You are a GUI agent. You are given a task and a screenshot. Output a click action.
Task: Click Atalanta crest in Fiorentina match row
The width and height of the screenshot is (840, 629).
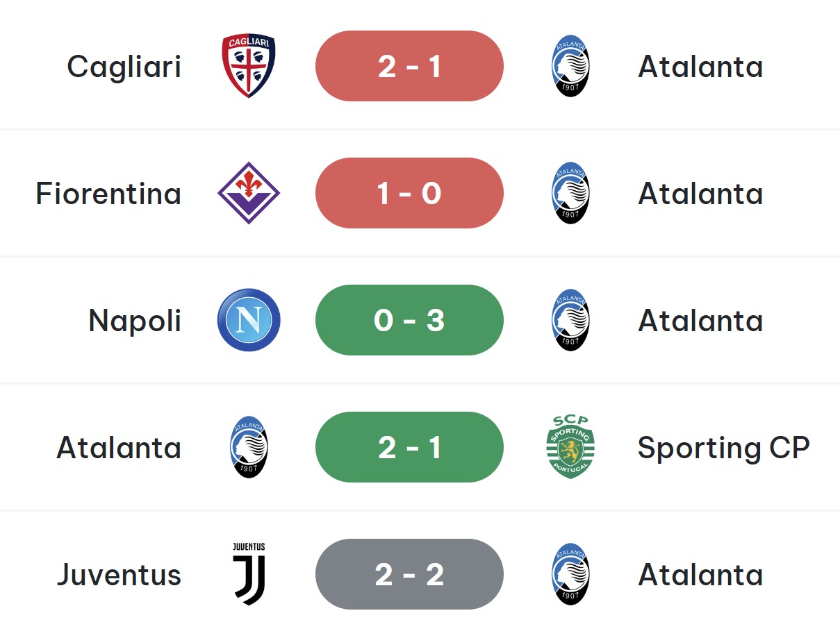coord(570,193)
